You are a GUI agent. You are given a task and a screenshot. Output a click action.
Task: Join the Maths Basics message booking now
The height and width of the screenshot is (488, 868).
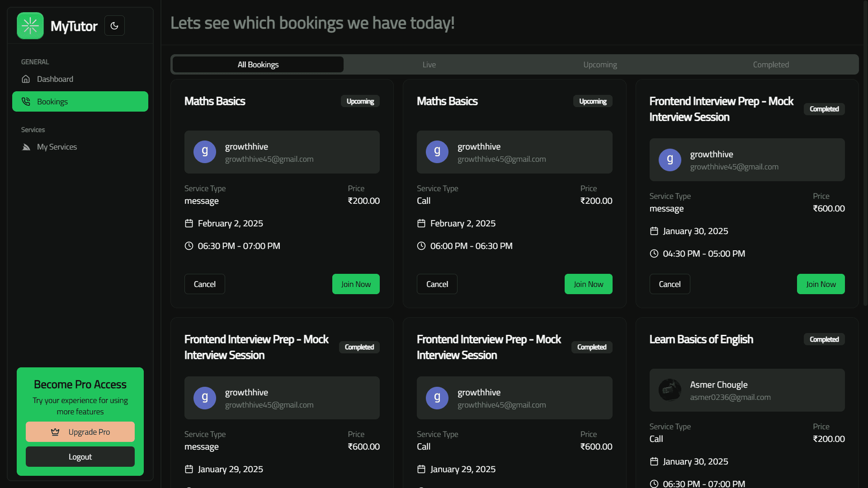pos(356,284)
